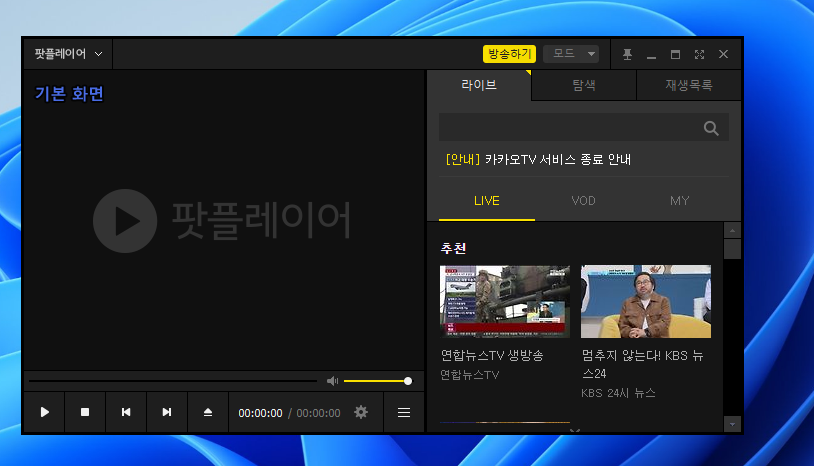814x466 pixels.
Task: Click the search magnifier icon
Action: coord(711,128)
